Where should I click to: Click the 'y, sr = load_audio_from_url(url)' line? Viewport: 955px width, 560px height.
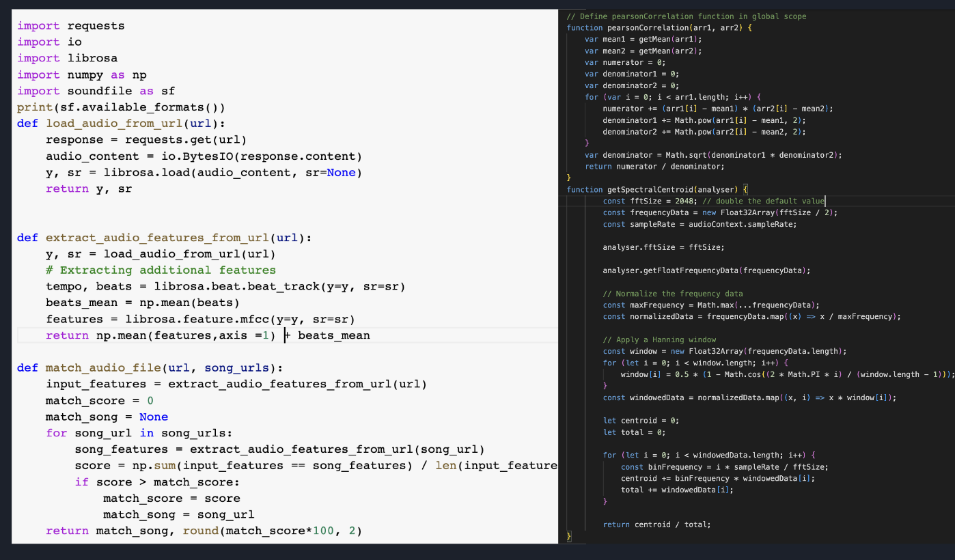point(161,254)
